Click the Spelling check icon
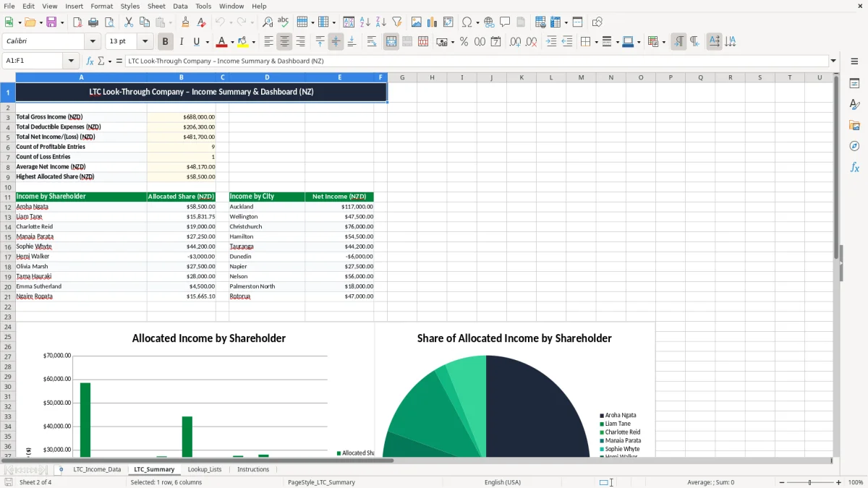The image size is (868, 488). [284, 22]
